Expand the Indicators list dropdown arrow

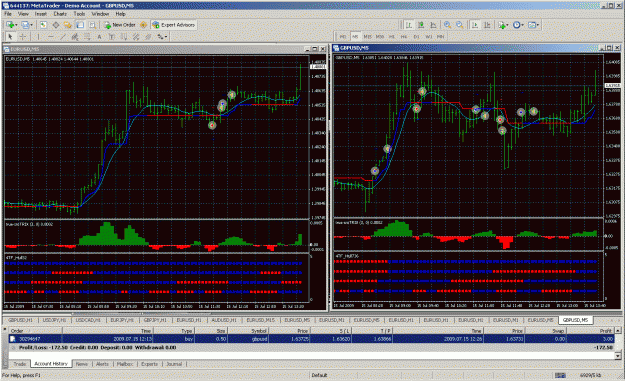coord(507,25)
